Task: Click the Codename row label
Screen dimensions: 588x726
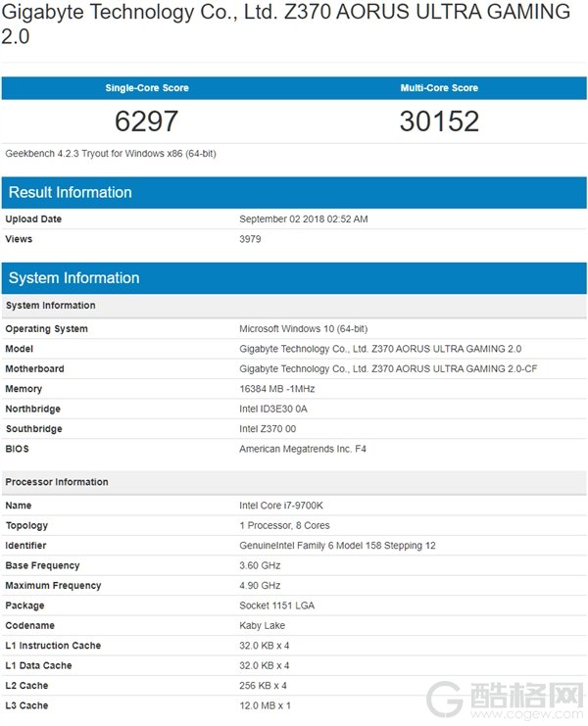Action: point(29,625)
